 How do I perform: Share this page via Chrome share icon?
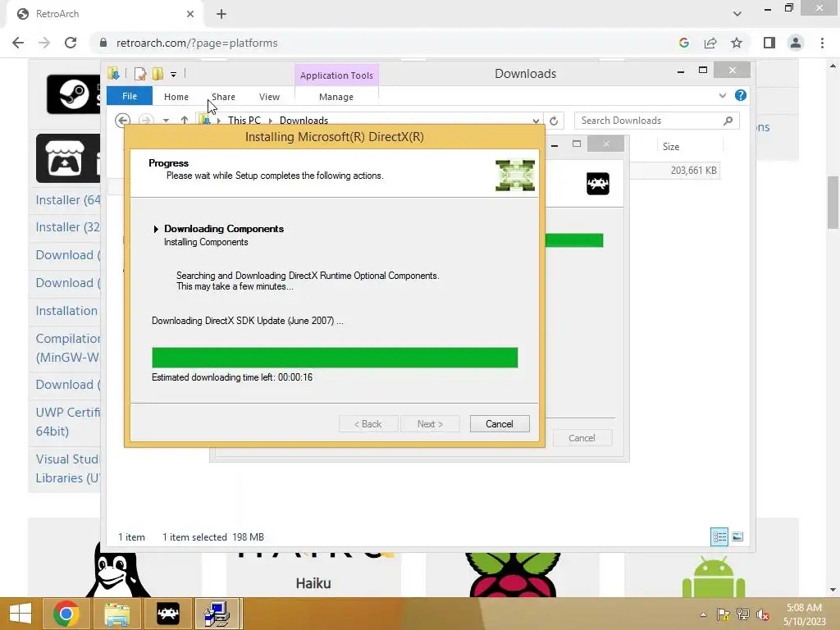click(710, 43)
